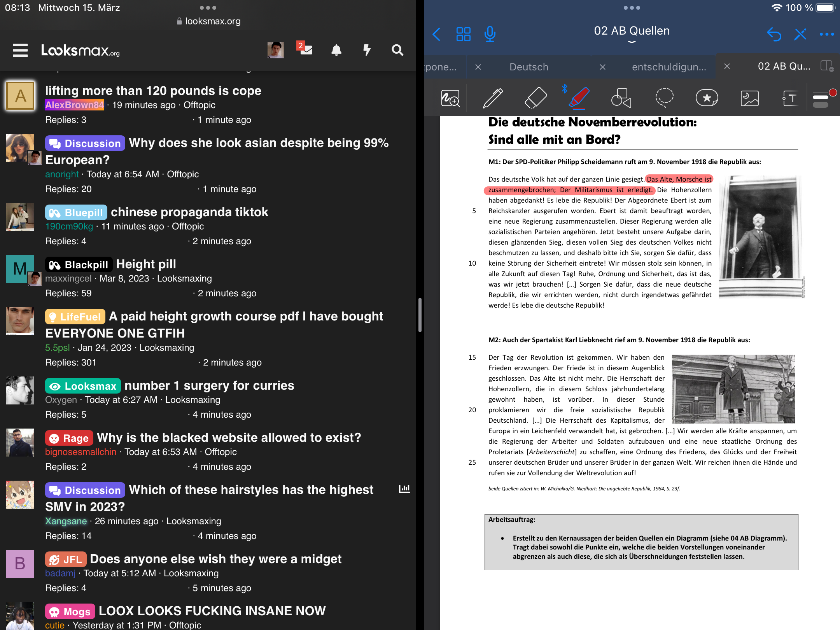Toggle the read-only pencil mode icon
This screenshot has height=630, width=840.
(800, 34)
